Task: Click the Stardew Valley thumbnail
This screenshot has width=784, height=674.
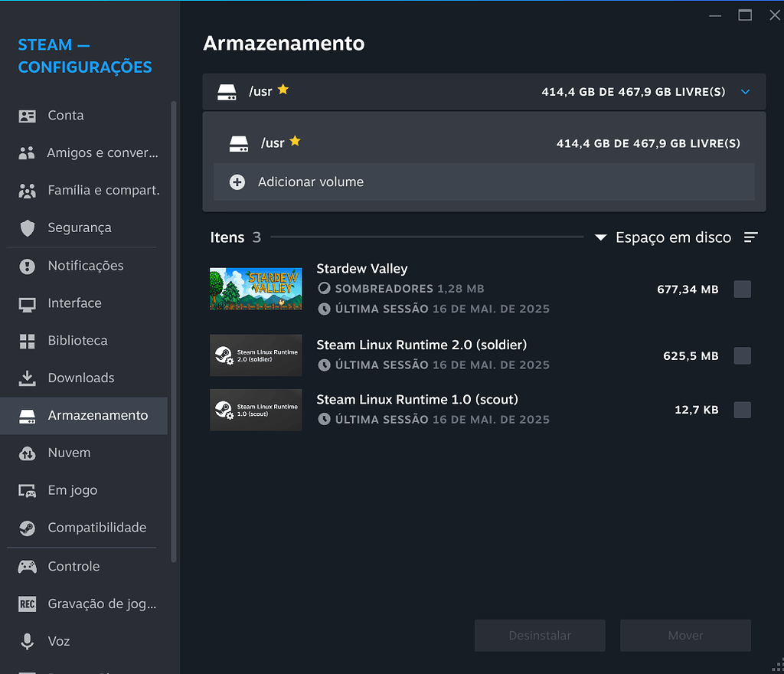Action: click(x=256, y=289)
